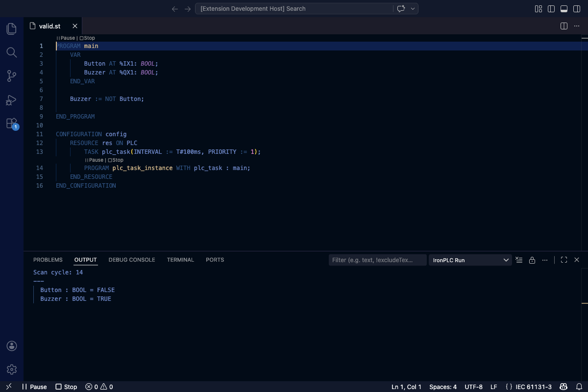This screenshot has height=392, width=588.
Task: Close the bottom panel
Action: point(577,260)
